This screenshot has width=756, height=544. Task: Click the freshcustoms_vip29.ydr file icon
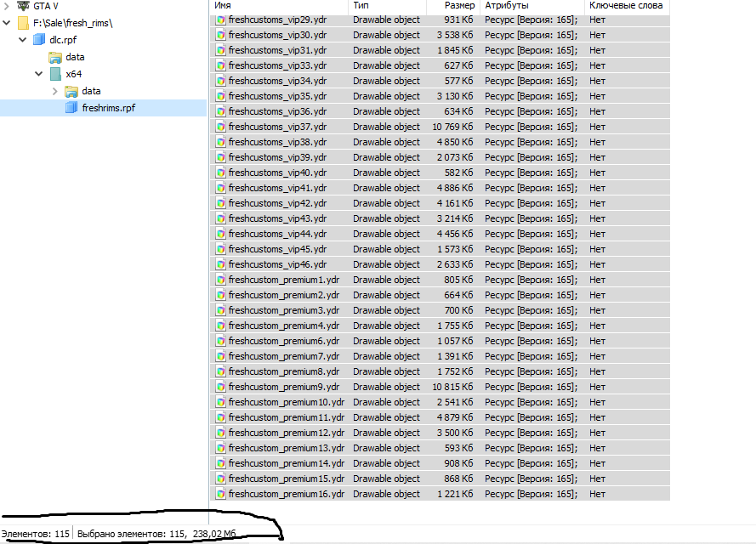pos(221,20)
